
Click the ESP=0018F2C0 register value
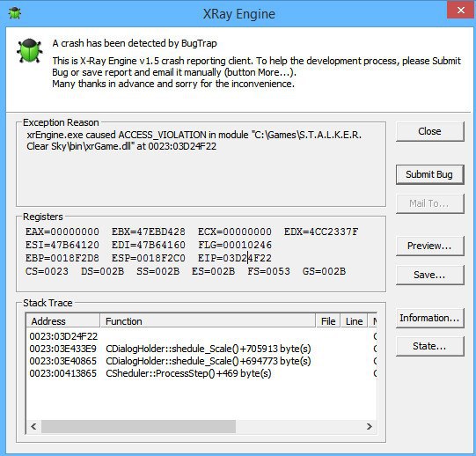tap(149, 258)
